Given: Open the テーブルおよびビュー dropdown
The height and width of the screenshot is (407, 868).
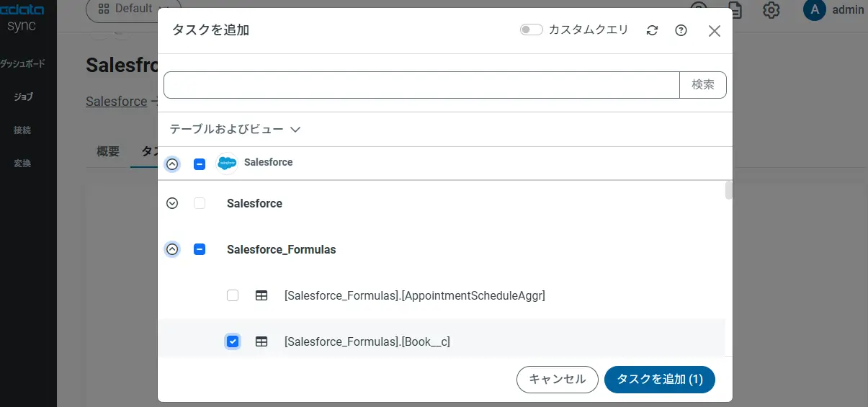Looking at the screenshot, I should 235,130.
